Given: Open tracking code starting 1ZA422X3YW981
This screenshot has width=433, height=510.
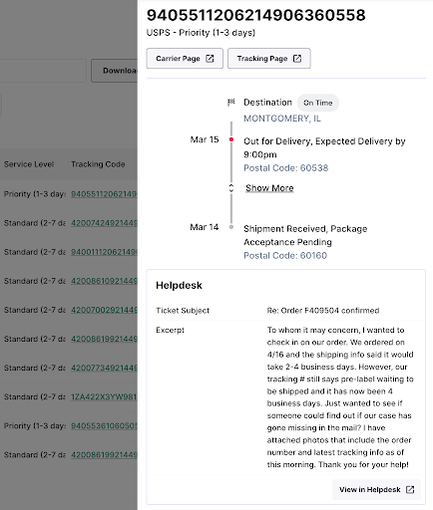Looking at the screenshot, I should point(104,397).
